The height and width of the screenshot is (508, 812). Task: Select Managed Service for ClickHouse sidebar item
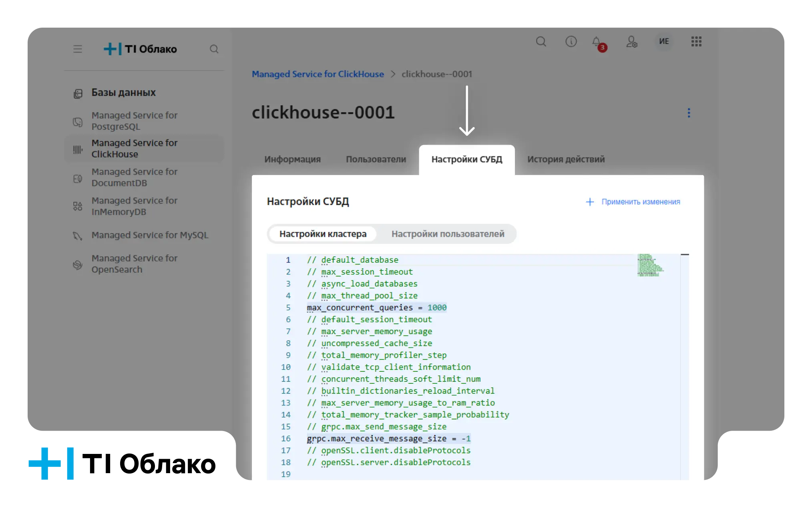tap(144, 149)
